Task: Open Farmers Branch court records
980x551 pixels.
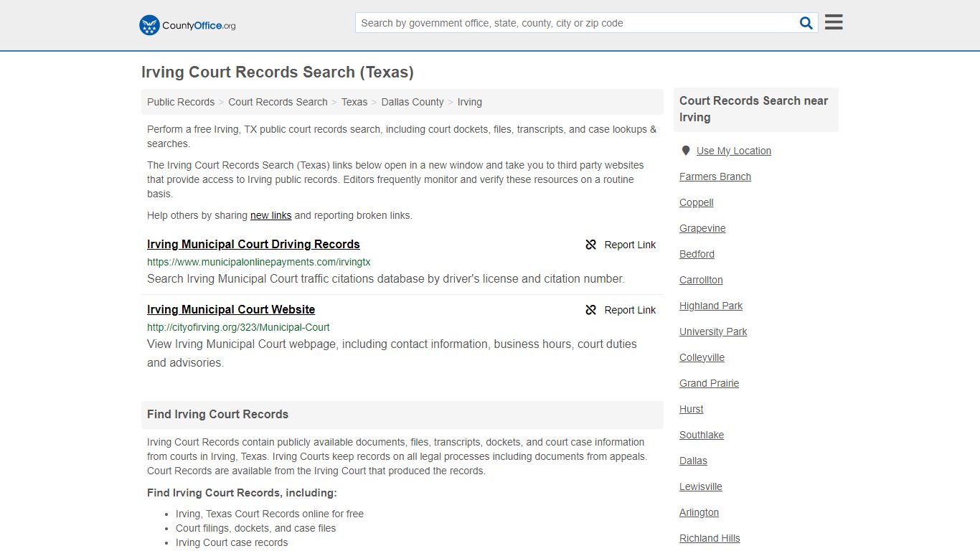Action: coord(715,176)
